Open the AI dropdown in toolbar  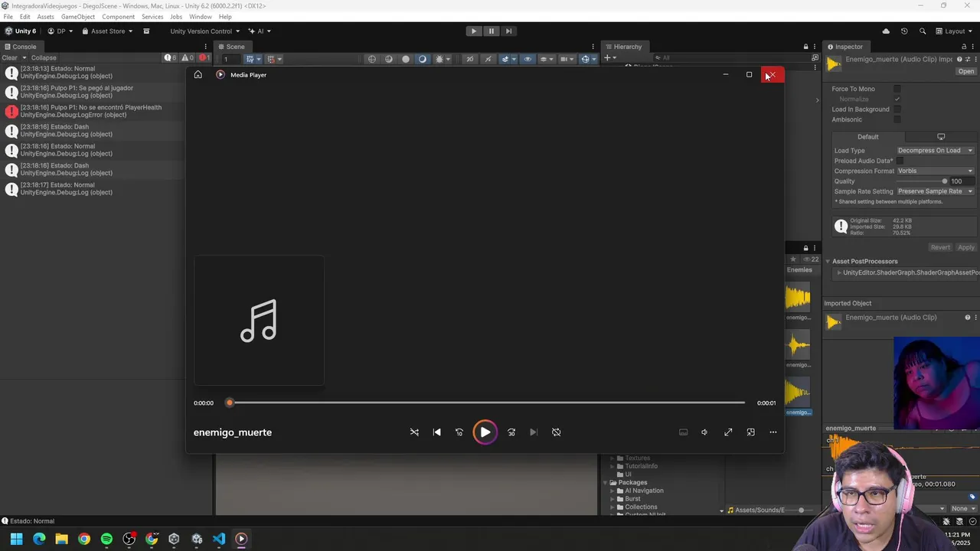pos(260,31)
